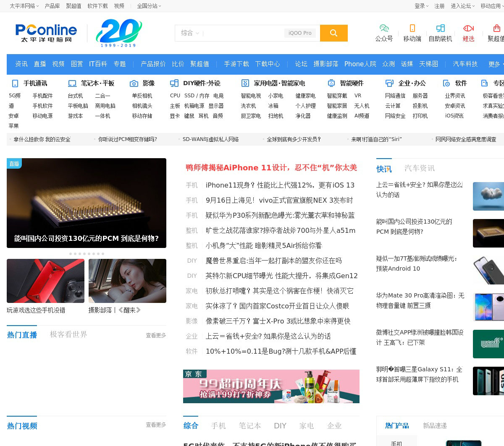The image size is (504, 446).
Task: Open the 自助装机 computer build icon
Action: pos(440,28)
